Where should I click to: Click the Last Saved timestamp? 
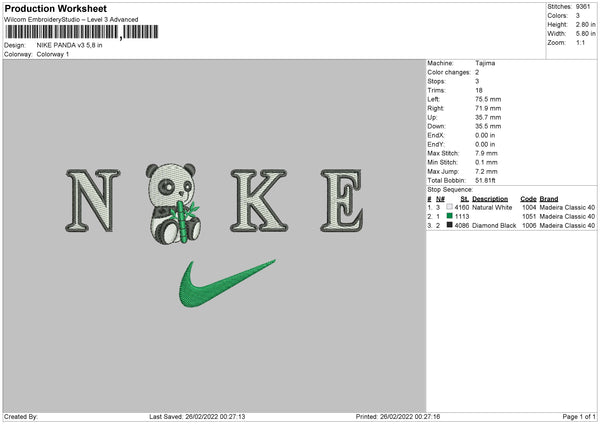197,416
